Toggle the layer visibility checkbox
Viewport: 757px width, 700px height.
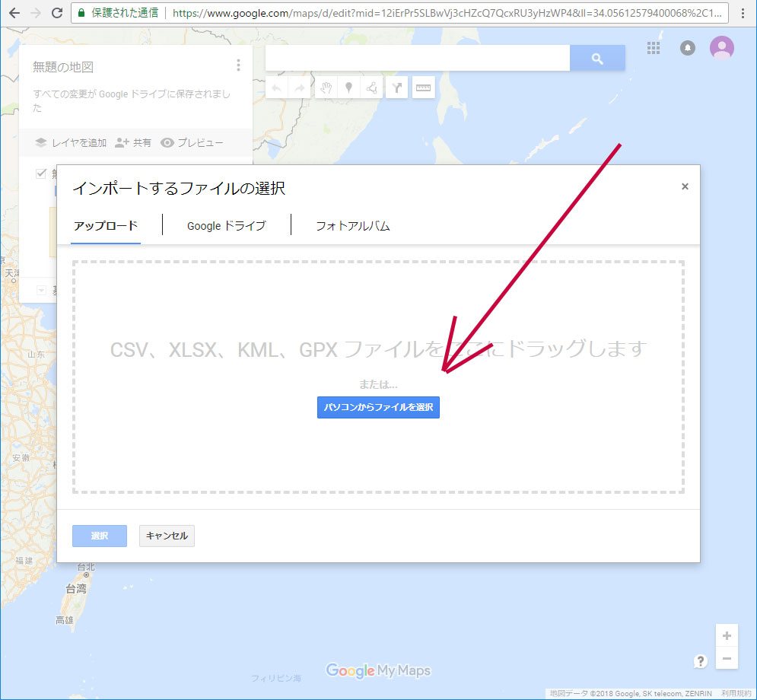41,173
